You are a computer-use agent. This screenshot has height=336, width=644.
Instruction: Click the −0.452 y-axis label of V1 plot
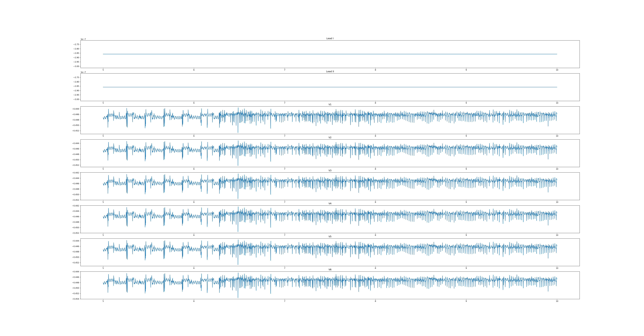(75, 131)
